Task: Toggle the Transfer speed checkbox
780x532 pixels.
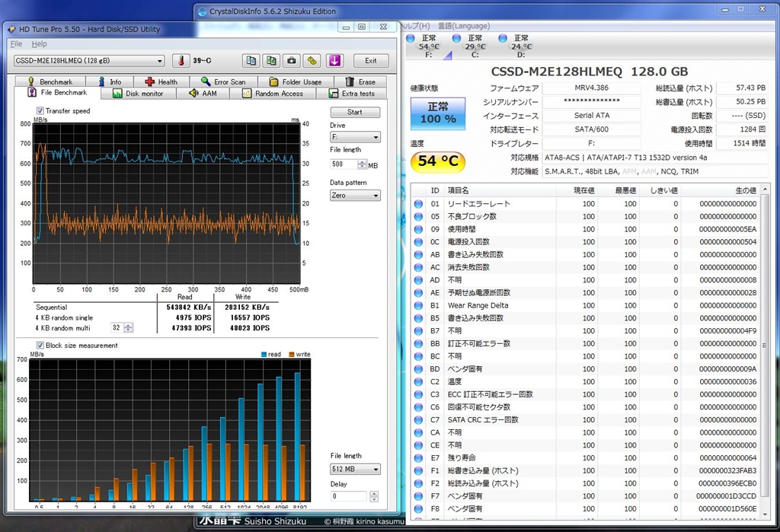Action: pos(40,111)
